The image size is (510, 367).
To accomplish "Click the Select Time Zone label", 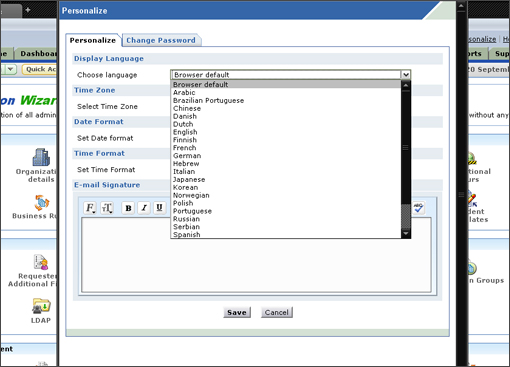I will 107,107.
